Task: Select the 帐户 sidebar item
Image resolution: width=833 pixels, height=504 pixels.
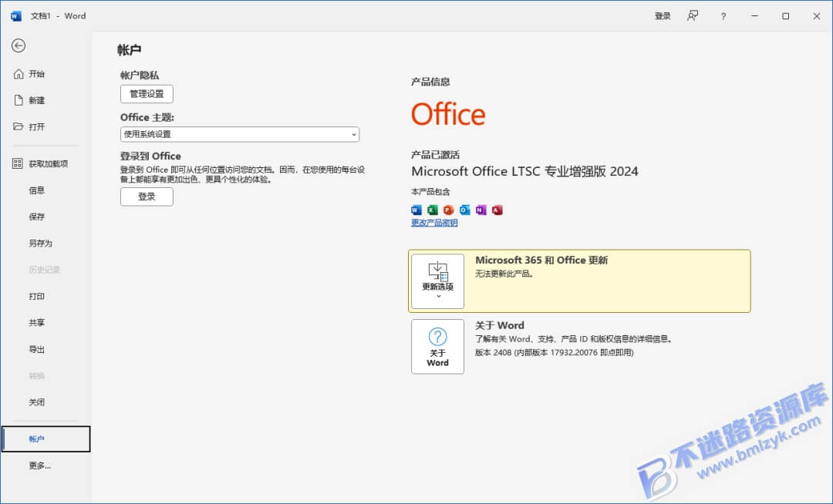Action: point(46,438)
